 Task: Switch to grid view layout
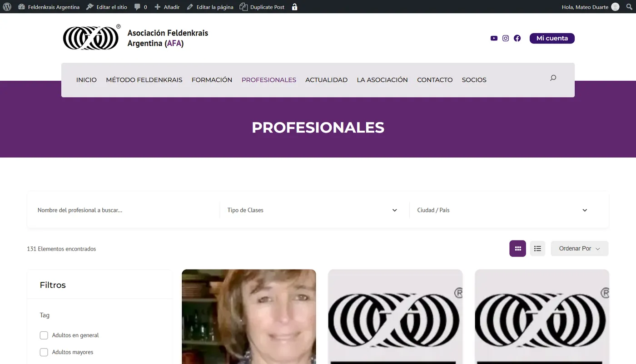(517, 248)
